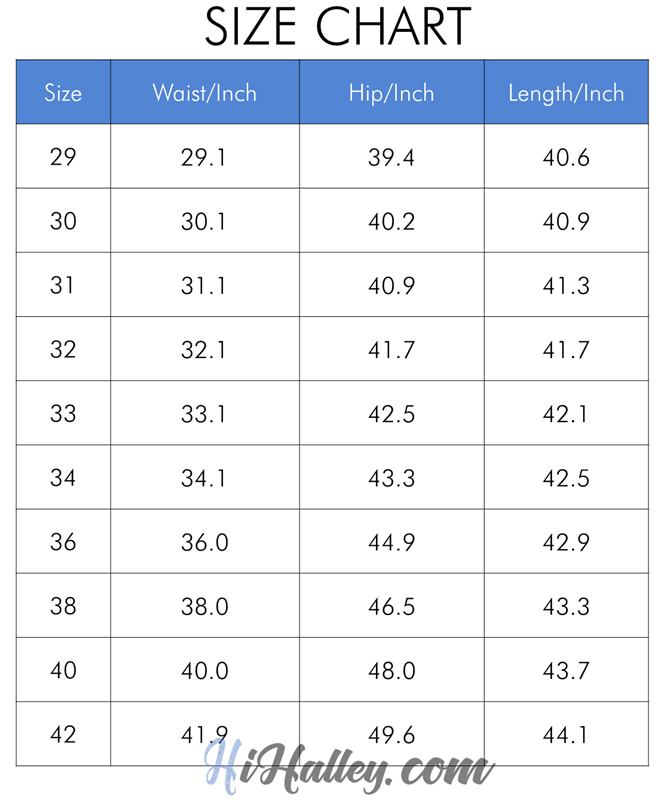The width and height of the screenshot is (669, 800).
Task: Click size 34 in the Size column
Action: [x=63, y=477]
